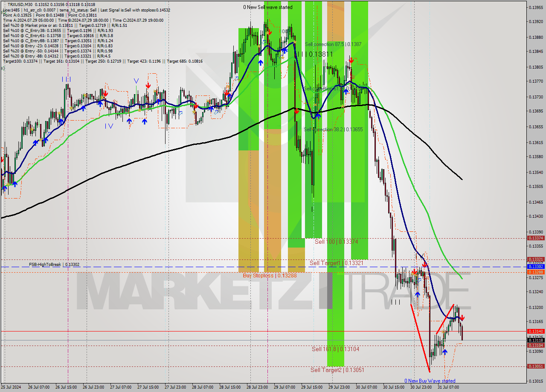
Task: Click the 0.13390 price scale value
Action: point(536,232)
